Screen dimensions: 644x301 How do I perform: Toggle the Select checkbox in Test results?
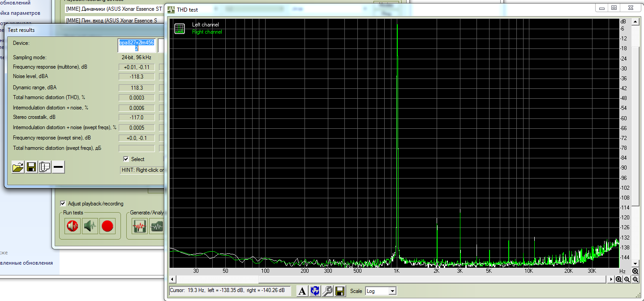pos(126,159)
